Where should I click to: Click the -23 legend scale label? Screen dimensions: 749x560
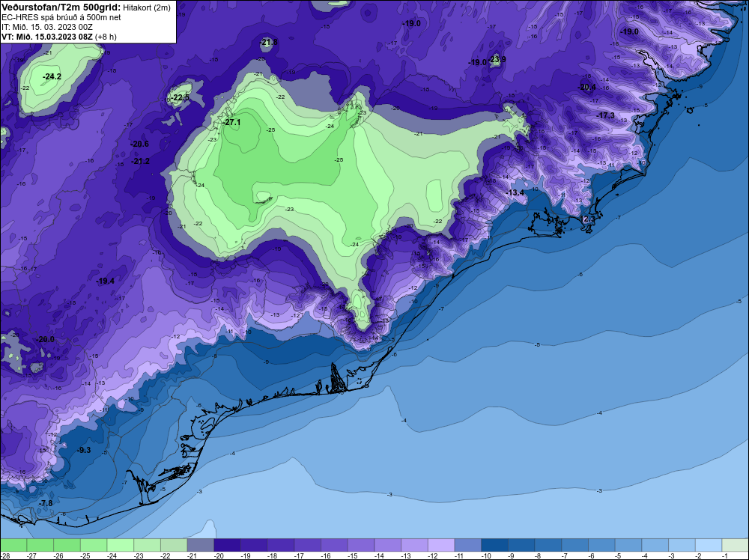[x=138, y=556]
